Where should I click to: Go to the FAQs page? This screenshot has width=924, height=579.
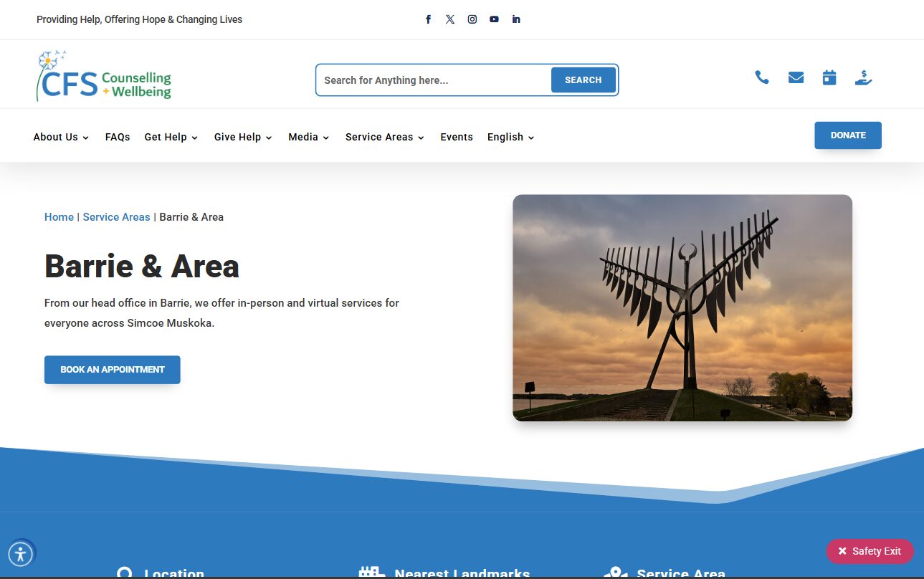pyautogui.click(x=118, y=137)
